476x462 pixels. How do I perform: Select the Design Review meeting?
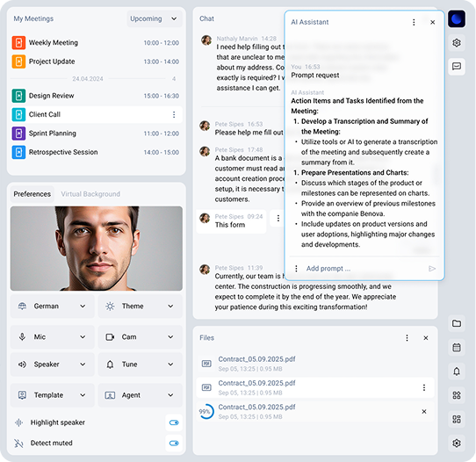tap(97, 96)
